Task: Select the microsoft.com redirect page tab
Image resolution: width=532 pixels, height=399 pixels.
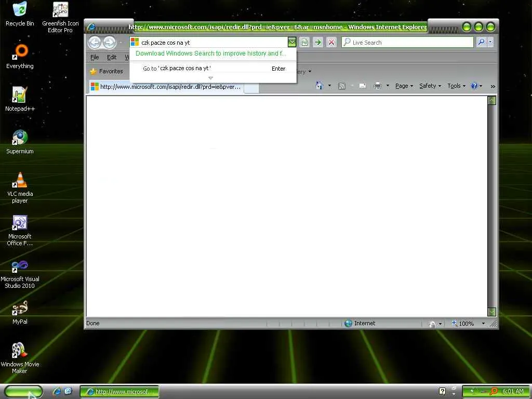Action: tap(166, 87)
